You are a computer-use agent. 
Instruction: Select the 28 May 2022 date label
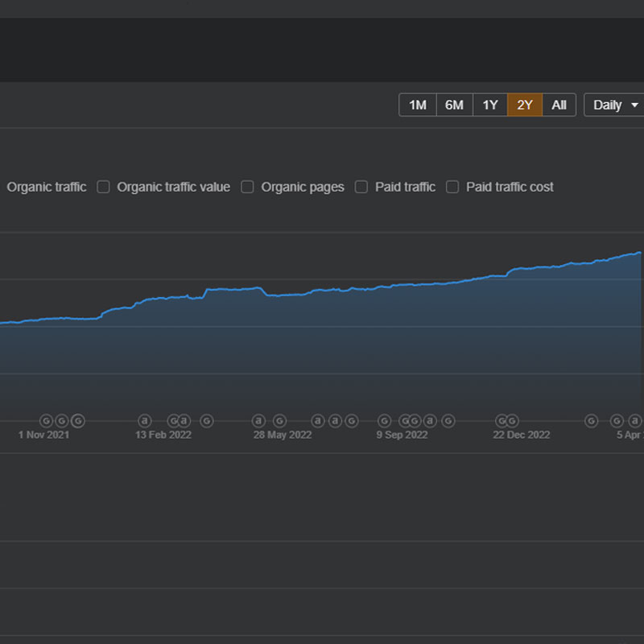[x=283, y=435]
